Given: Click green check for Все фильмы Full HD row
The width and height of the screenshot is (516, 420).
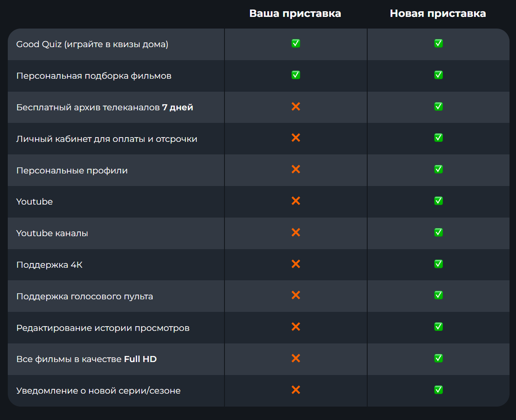Looking at the screenshot, I should 438,358.
